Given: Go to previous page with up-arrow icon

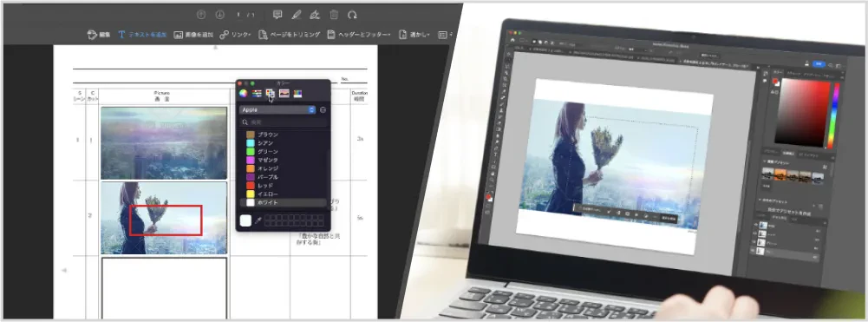Looking at the screenshot, I should click(201, 15).
